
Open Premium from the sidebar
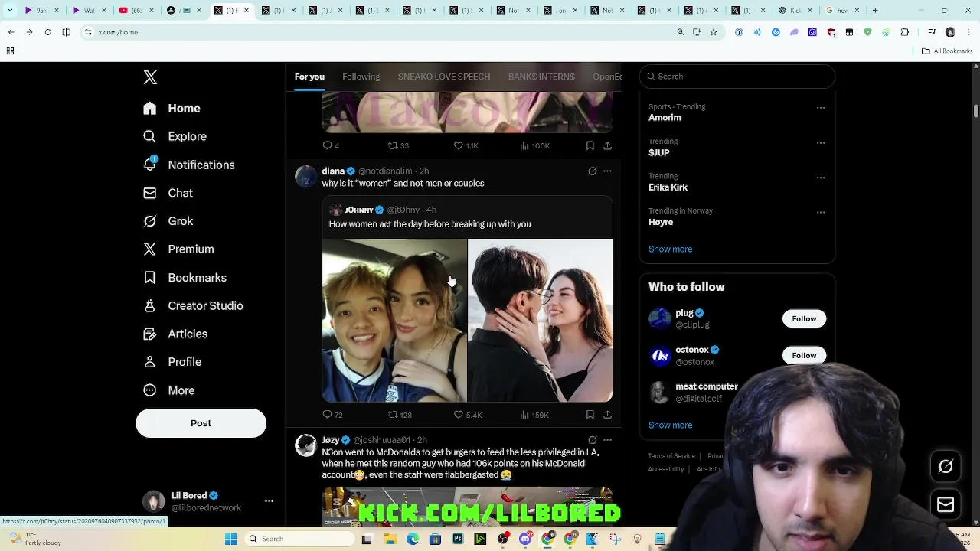pos(178,249)
